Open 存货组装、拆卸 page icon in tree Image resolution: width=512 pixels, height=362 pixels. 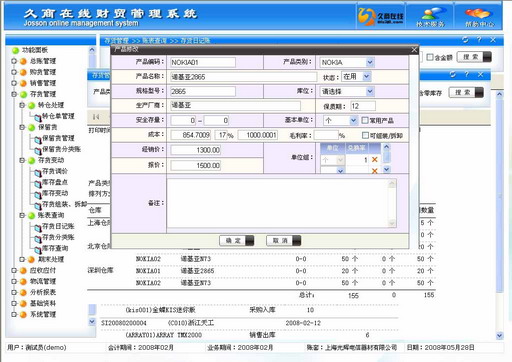[38, 205]
